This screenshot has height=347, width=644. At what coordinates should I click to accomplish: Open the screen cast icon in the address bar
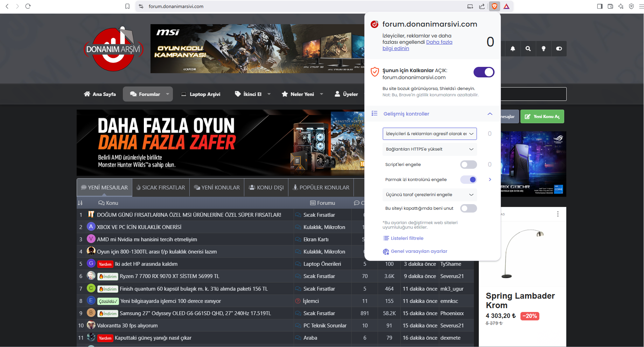tap(470, 6)
